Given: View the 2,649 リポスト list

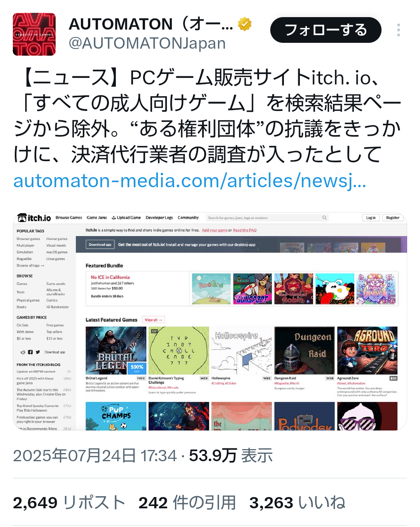Looking at the screenshot, I should 69,502.
